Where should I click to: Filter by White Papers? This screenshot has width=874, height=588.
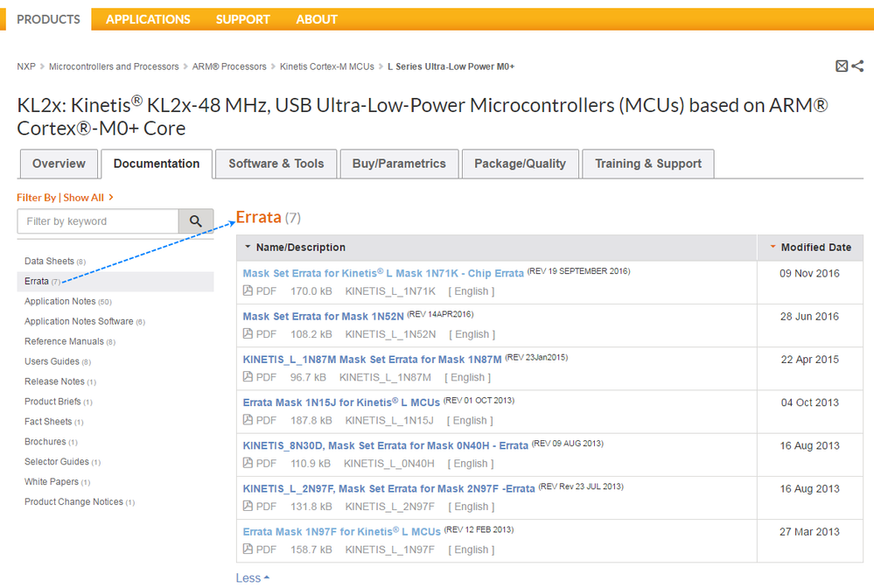pos(57,481)
